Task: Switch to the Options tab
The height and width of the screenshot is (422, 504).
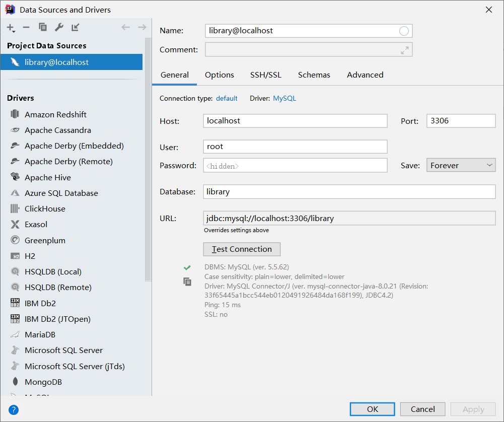Action: tap(220, 75)
